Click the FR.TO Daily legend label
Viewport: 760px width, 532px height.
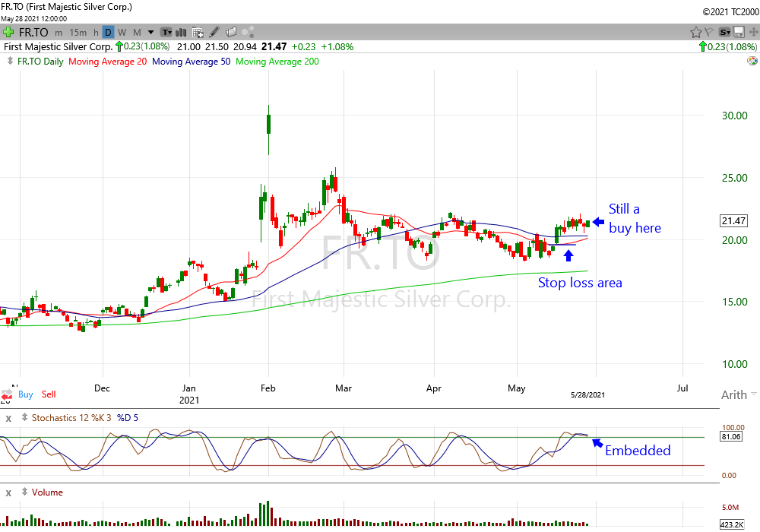40,62
